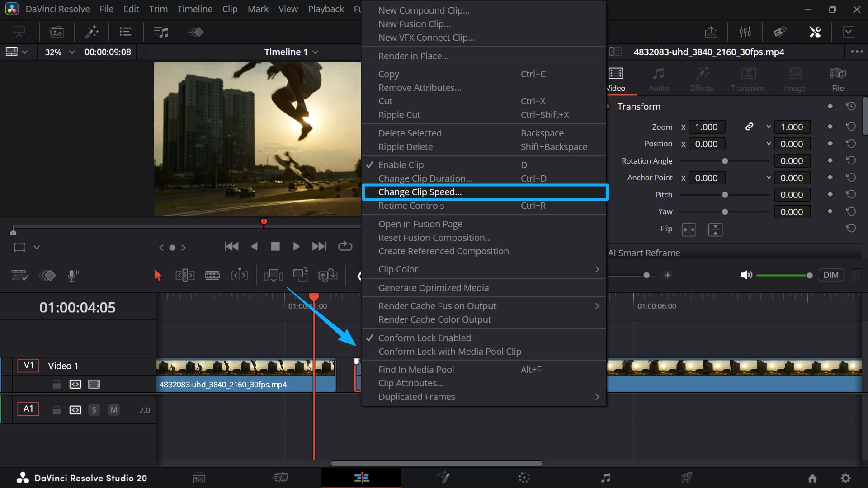
Task: Open the Fairlight audio page
Action: pos(606,478)
